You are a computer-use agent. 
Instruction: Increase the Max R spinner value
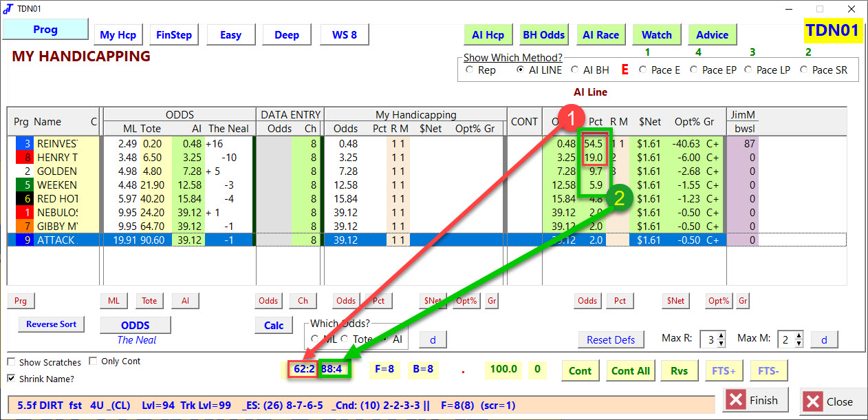point(721,335)
